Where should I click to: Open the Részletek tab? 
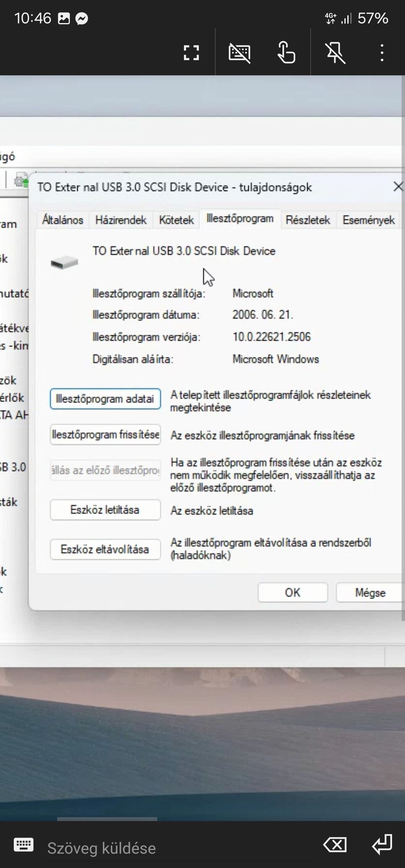(x=308, y=220)
